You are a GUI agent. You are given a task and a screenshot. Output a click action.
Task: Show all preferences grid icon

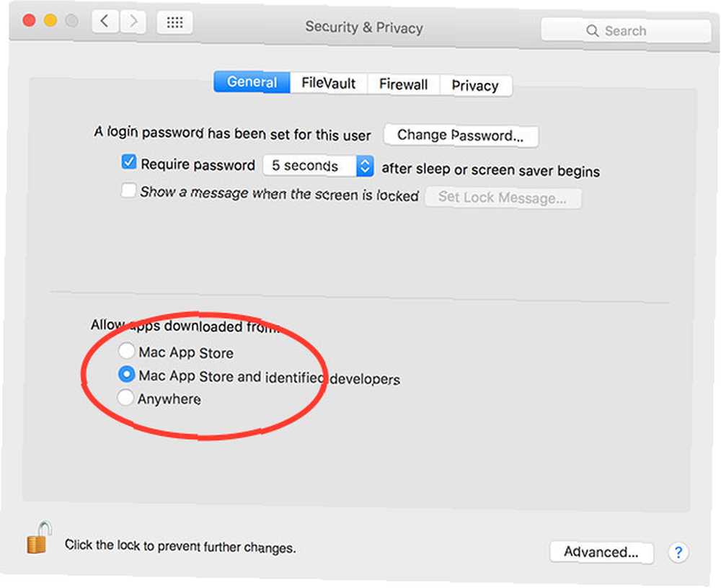pyautogui.click(x=174, y=22)
